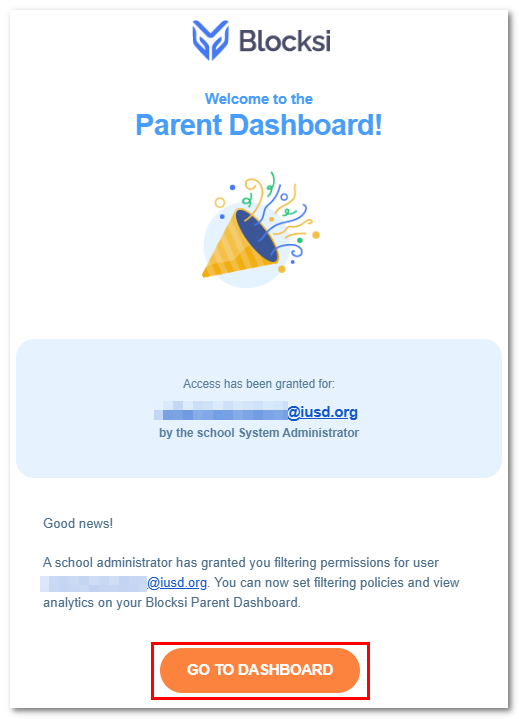Image resolution: width=519 pixels, height=719 pixels.
Task: Click the Blocksi shield logo icon
Action: 210,40
